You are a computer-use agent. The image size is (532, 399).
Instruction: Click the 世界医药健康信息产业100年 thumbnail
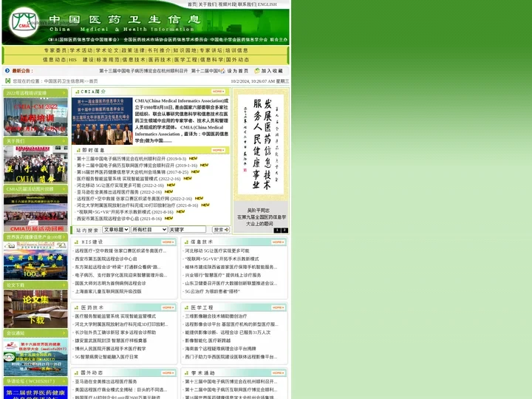35,261
